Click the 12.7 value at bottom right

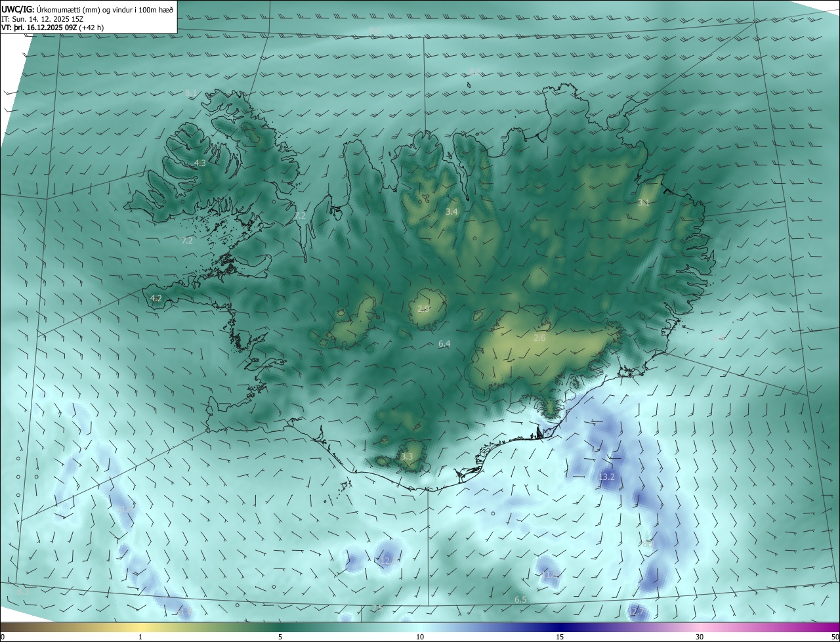pos(635,612)
